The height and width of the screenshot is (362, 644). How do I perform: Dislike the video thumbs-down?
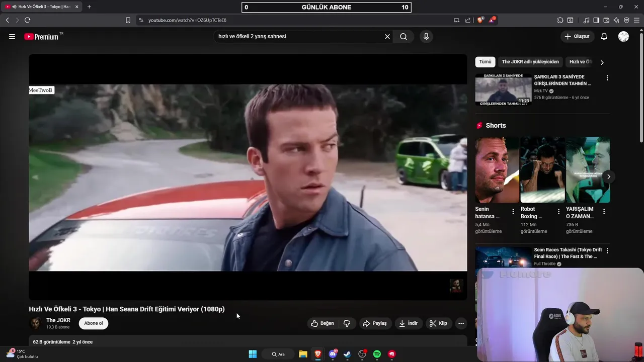pos(347,323)
